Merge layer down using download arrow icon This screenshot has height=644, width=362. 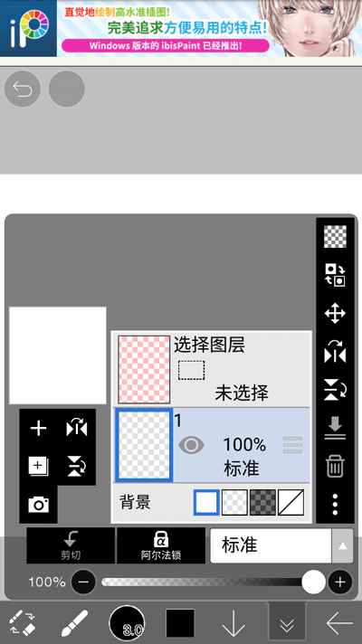pyautogui.click(x=335, y=429)
